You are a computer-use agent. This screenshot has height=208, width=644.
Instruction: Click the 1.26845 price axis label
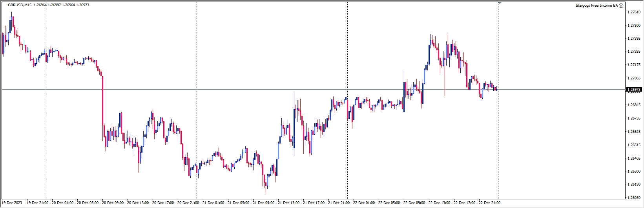click(634, 105)
